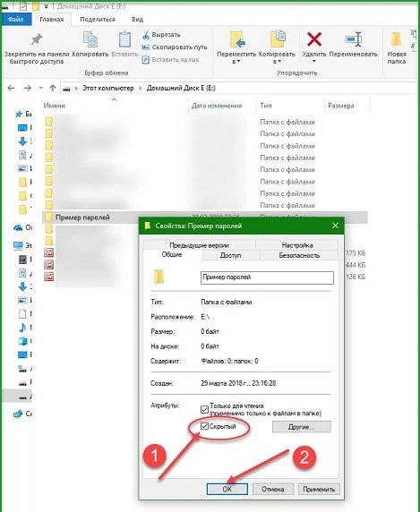The image size is (420, 512).
Task: Open the Доступ tab in properties
Action: click(230, 255)
